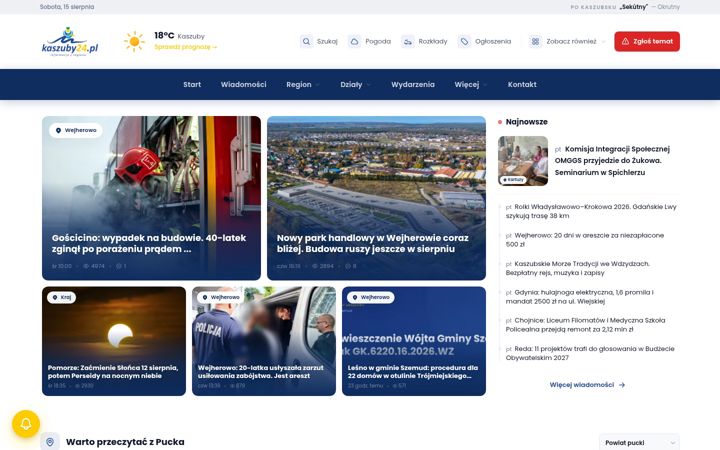
Task: Open Wiadomości in navigation bar
Action: point(243,84)
